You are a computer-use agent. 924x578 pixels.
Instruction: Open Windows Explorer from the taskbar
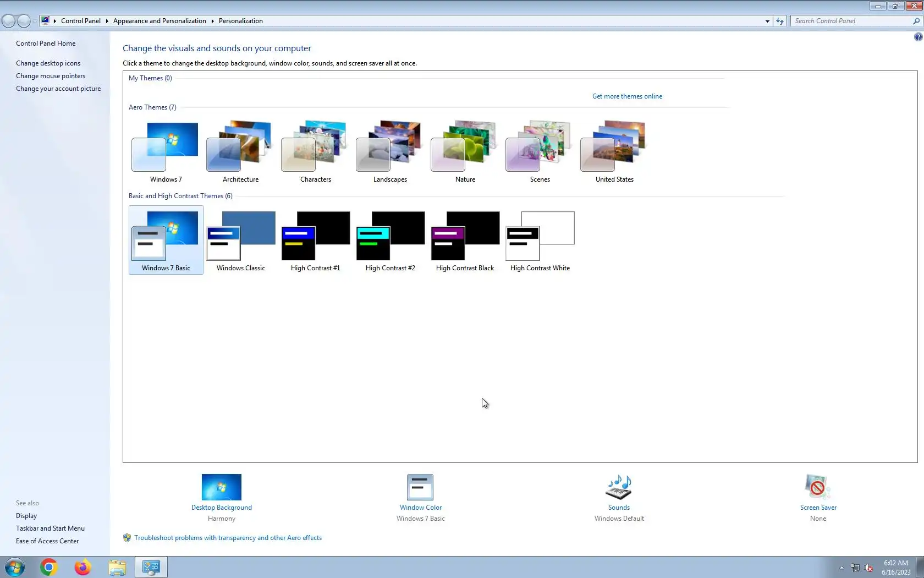[x=117, y=567]
